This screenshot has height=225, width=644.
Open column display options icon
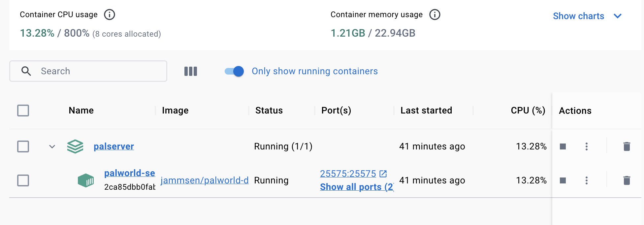tap(191, 71)
